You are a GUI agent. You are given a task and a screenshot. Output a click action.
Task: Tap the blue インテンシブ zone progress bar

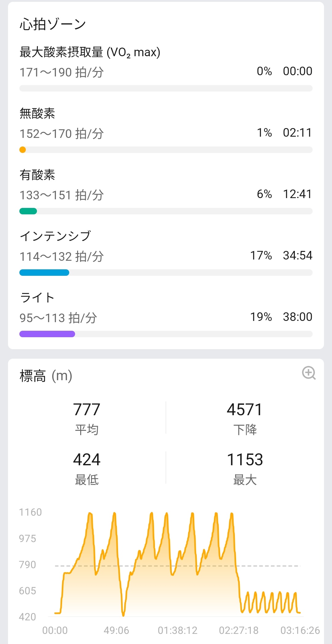[x=44, y=273]
